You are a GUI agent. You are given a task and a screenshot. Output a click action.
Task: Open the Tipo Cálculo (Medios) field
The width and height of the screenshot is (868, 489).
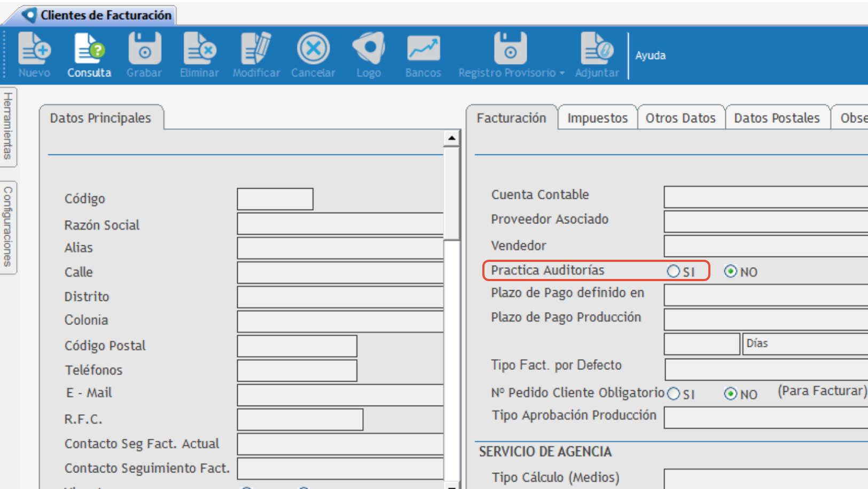(766, 479)
